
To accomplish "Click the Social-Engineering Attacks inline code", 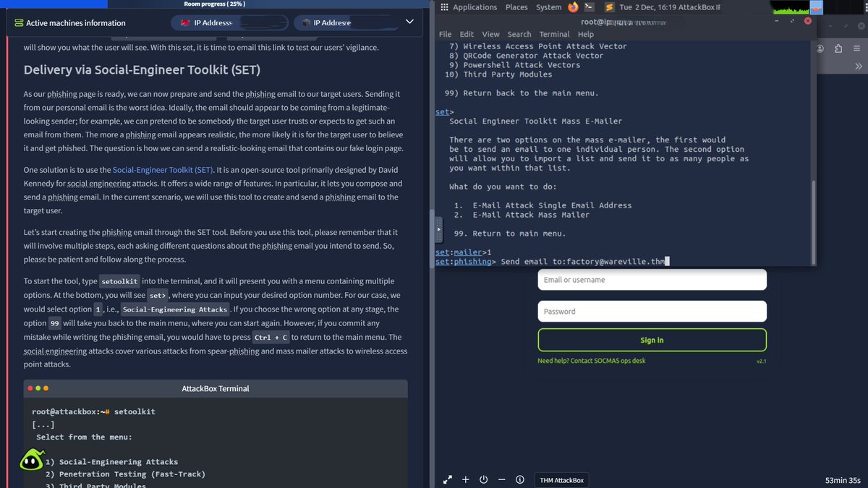I will tap(174, 309).
